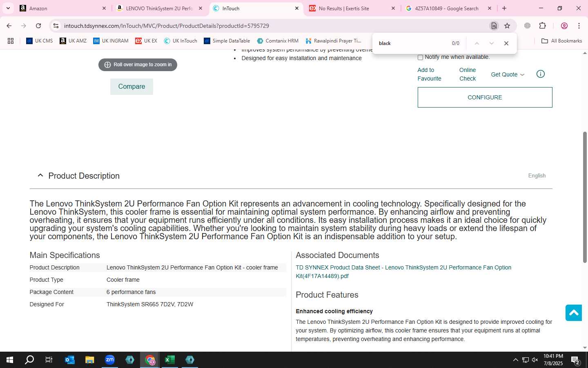Open a new browser tab
588x368 pixels.
point(504,8)
